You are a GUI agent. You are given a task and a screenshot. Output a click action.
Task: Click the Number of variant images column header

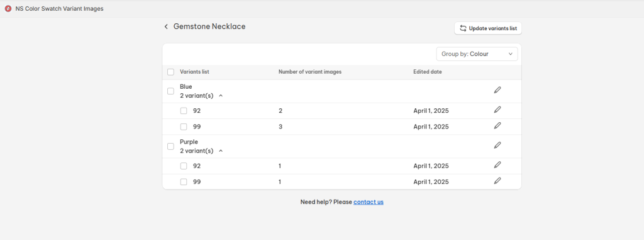[310, 72]
